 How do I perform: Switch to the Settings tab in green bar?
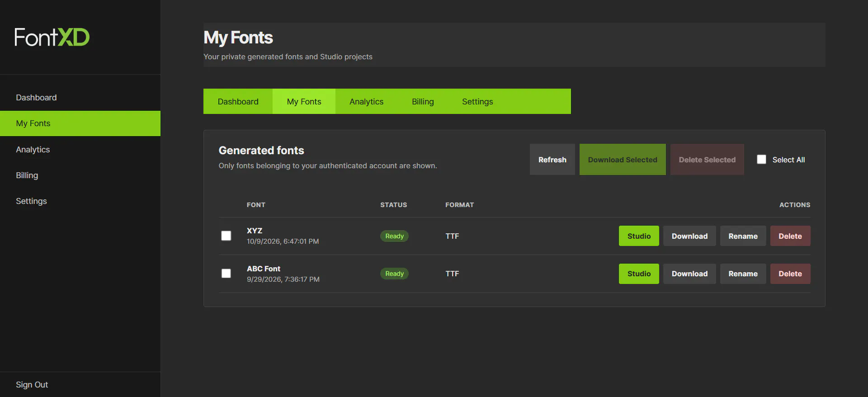pos(477,102)
